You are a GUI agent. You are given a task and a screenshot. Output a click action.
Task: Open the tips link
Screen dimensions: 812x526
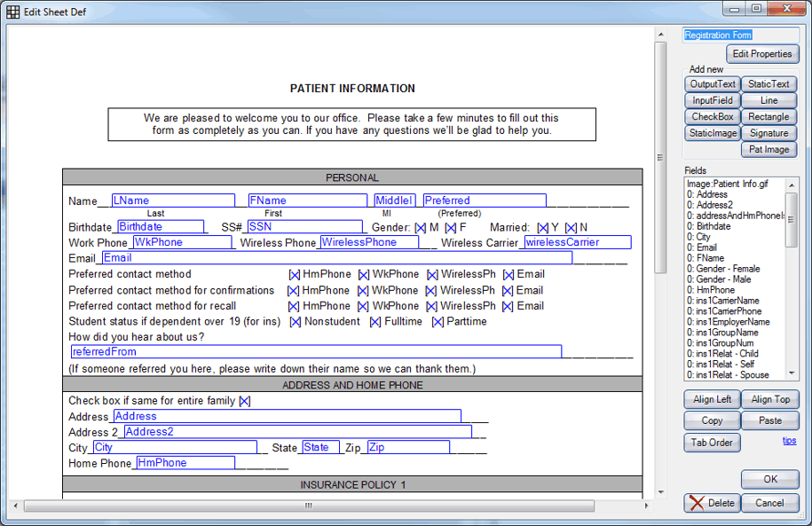(789, 441)
